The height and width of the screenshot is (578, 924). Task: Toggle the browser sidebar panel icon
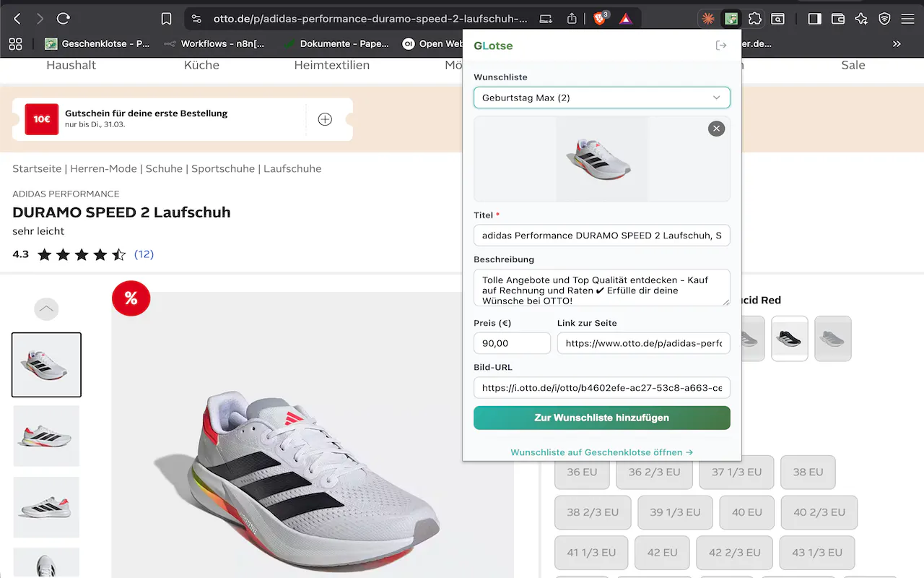(814, 19)
